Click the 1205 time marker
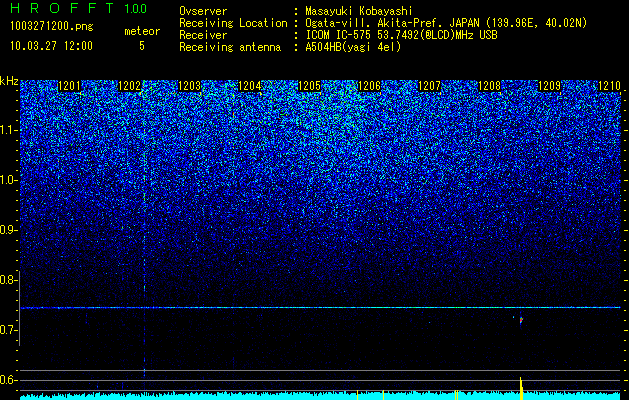The height and width of the screenshot is (400, 629). (309, 86)
